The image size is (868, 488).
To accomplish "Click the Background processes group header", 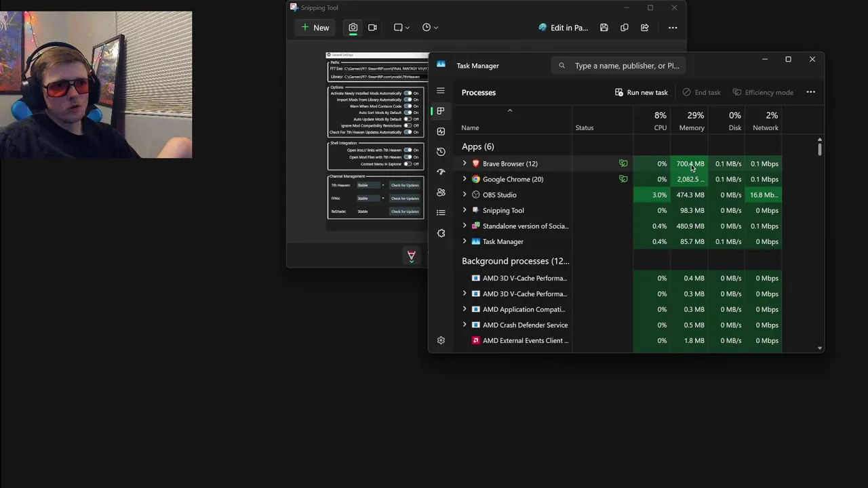I will tap(515, 261).
